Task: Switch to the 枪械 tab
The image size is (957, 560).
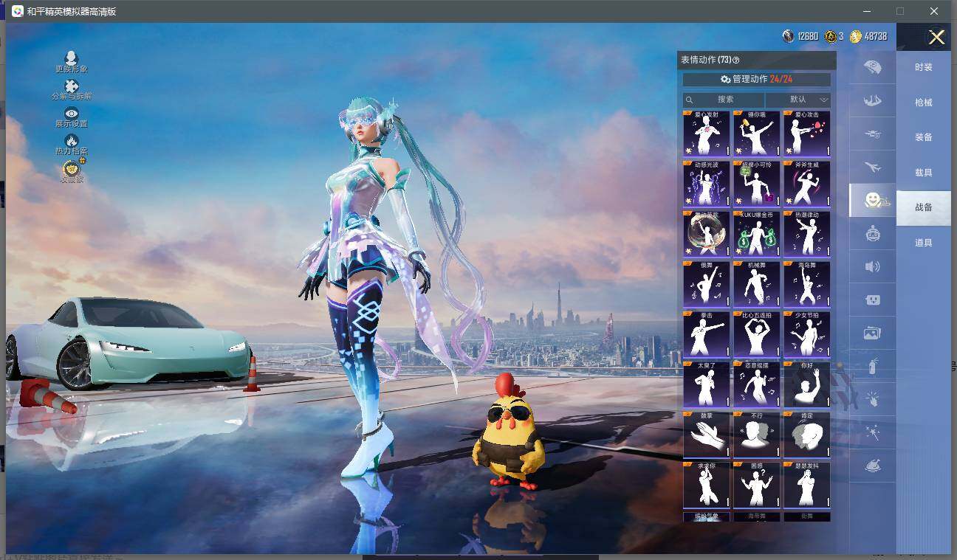Action: [924, 103]
